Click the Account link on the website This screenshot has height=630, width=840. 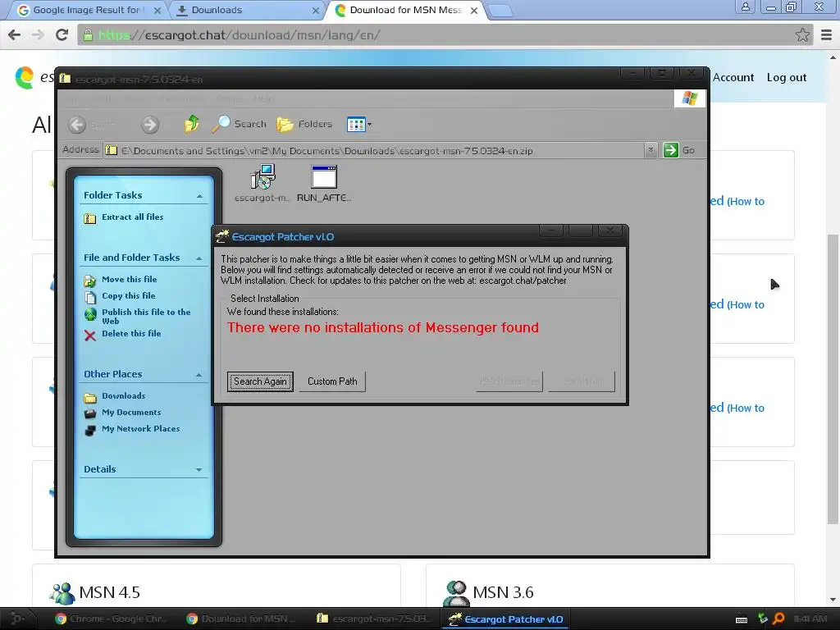point(733,77)
